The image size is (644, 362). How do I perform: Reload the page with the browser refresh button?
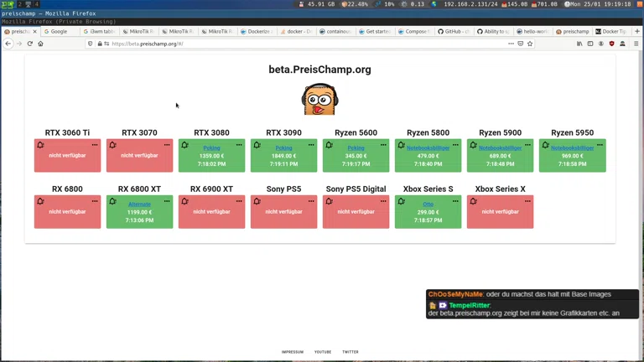(29, 44)
